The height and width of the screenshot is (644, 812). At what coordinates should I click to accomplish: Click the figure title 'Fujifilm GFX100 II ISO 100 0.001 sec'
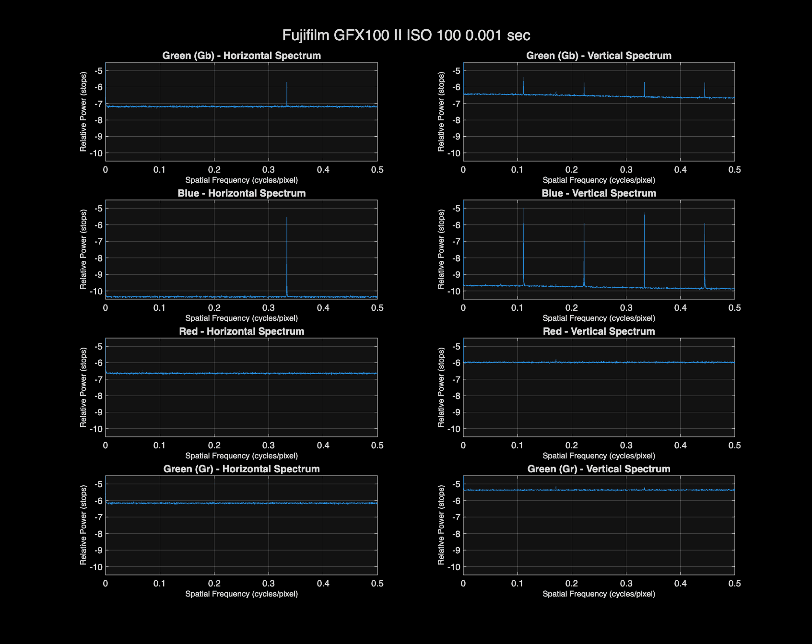[406, 35]
